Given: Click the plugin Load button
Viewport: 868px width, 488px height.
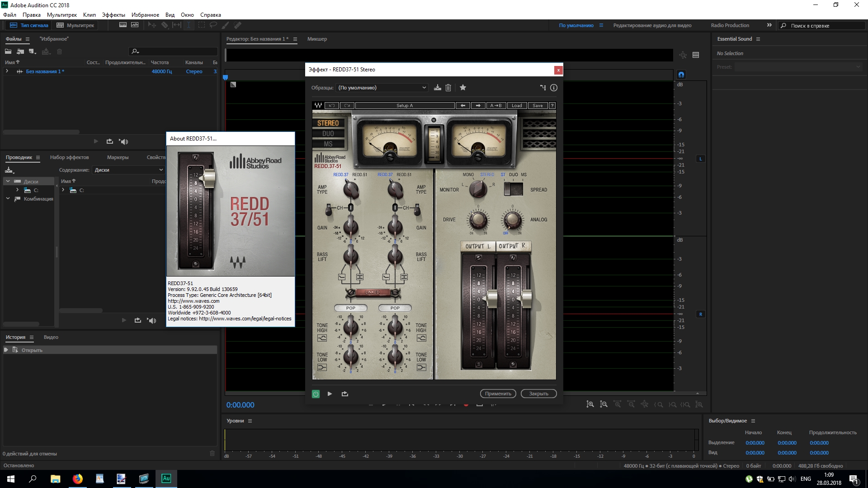Looking at the screenshot, I should pos(517,105).
